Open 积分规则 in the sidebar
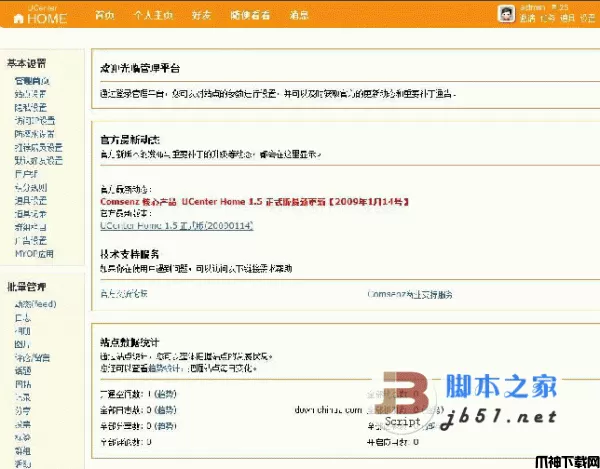This screenshot has height=469, width=600. (x=31, y=187)
